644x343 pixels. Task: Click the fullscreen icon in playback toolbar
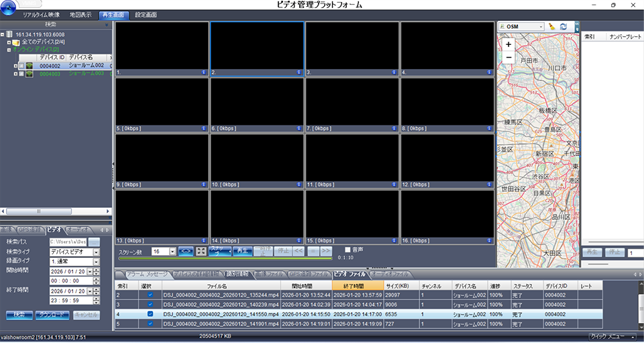point(201,251)
